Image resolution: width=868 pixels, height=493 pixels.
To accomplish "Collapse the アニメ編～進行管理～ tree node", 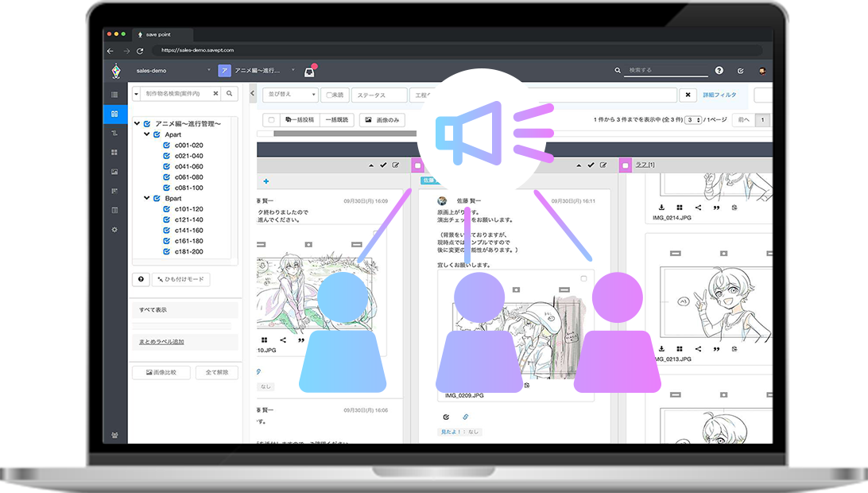I will point(138,123).
